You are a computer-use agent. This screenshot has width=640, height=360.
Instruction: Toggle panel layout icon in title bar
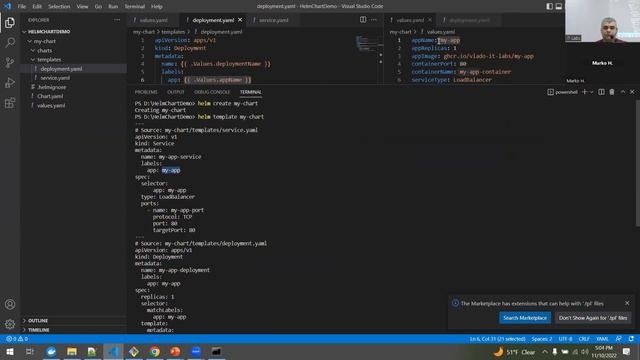559,6
